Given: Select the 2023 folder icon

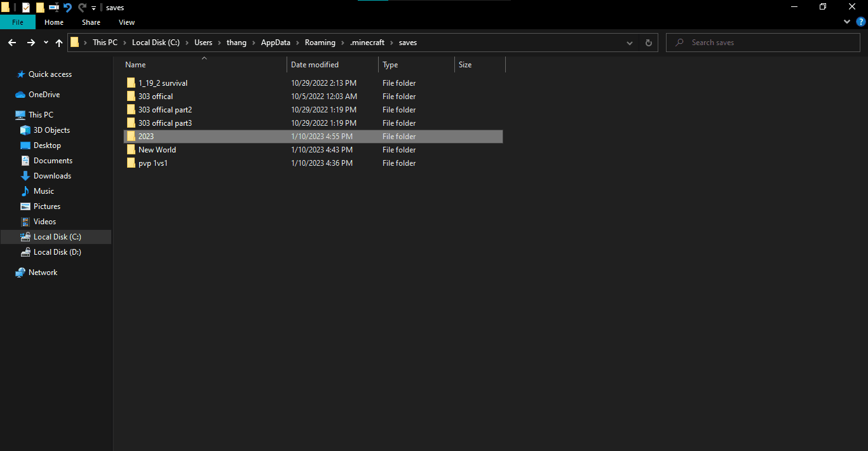Looking at the screenshot, I should pos(131,136).
